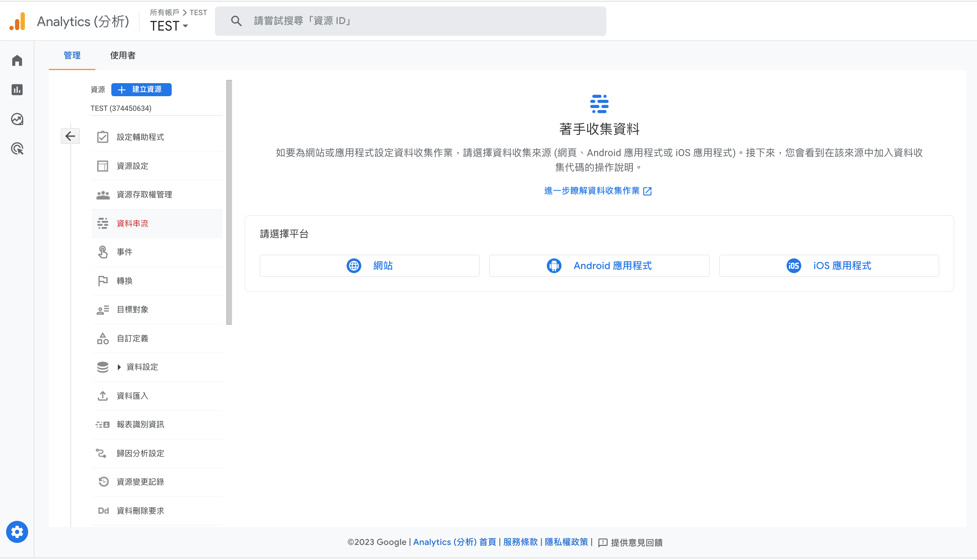Click the 建立資源 create property button
Image resolution: width=977 pixels, height=560 pixels.
click(x=141, y=90)
